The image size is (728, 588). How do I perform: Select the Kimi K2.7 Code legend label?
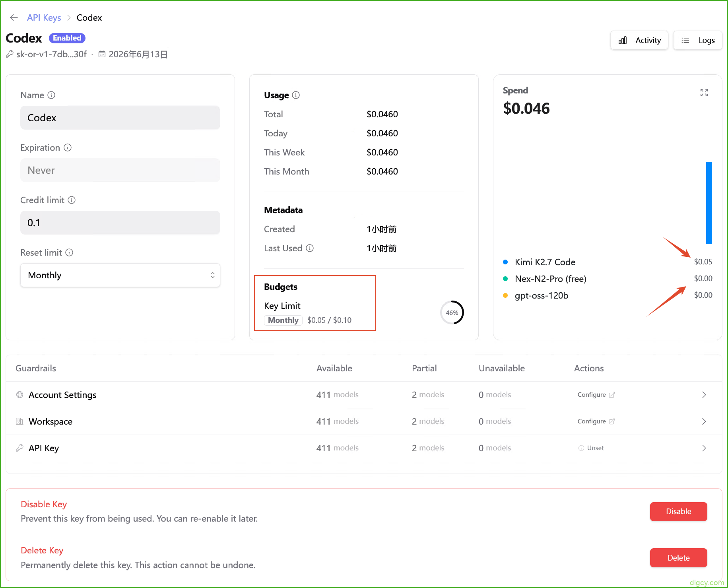point(545,262)
